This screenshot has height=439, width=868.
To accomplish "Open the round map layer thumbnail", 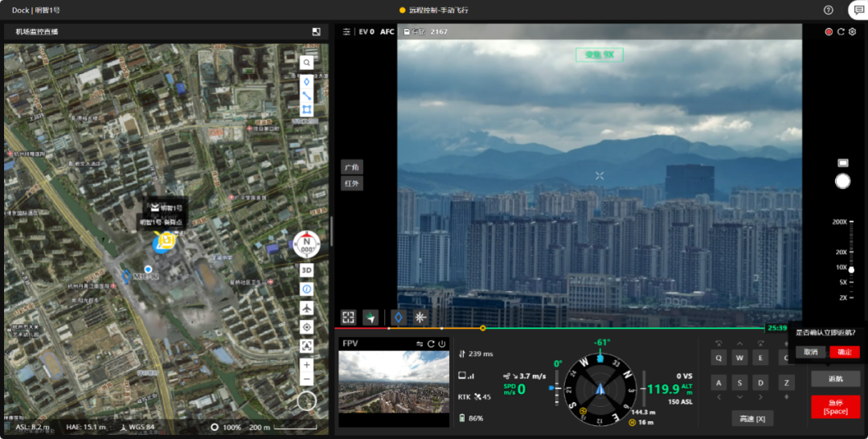I will click(x=307, y=401).
